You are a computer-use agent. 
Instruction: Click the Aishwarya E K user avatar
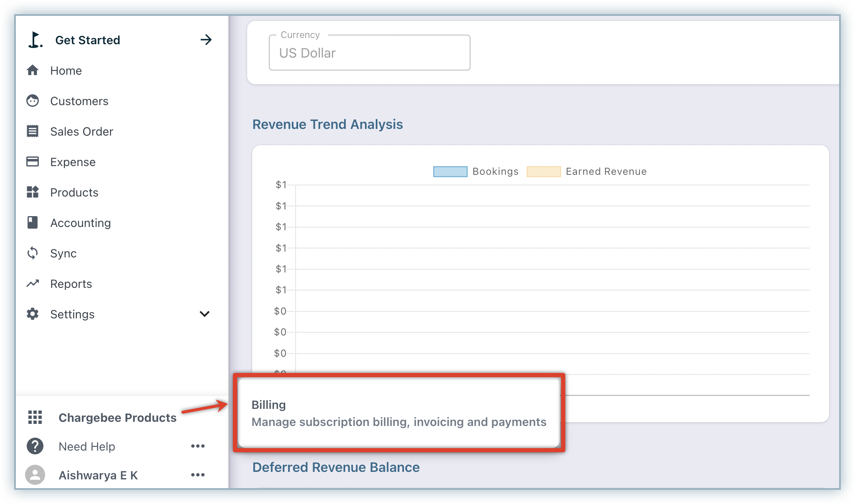coord(35,475)
